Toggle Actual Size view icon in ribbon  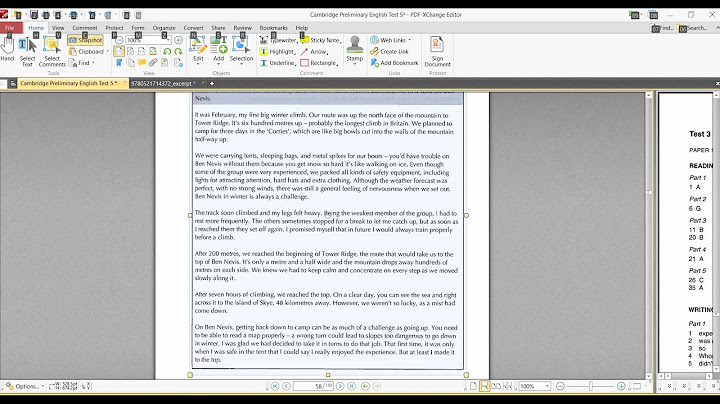coord(118,51)
